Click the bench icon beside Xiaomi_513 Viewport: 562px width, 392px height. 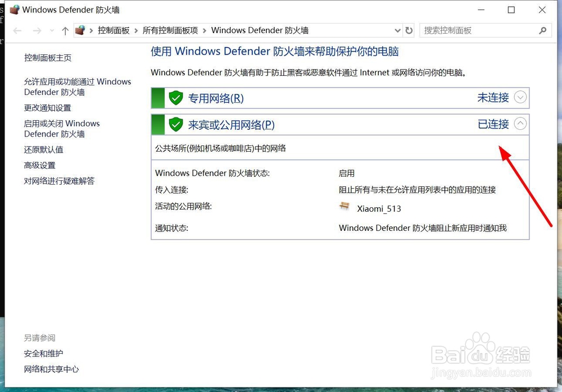click(x=345, y=206)
